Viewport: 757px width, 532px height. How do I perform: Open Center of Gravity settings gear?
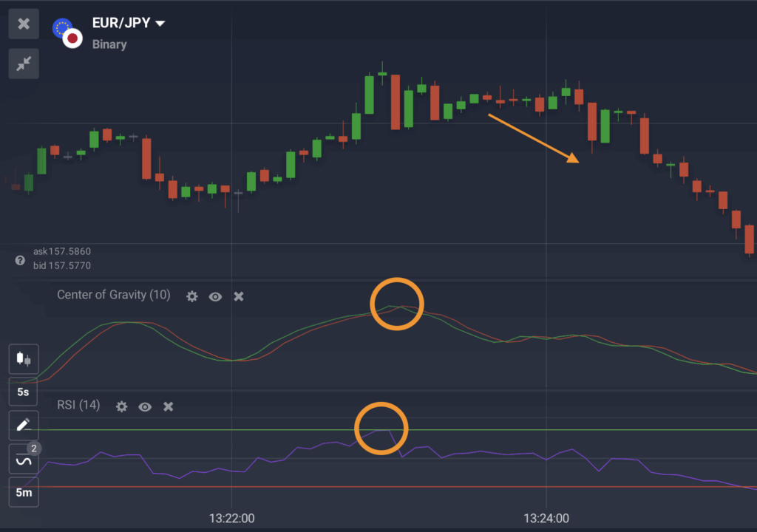(x=192, y=296)
